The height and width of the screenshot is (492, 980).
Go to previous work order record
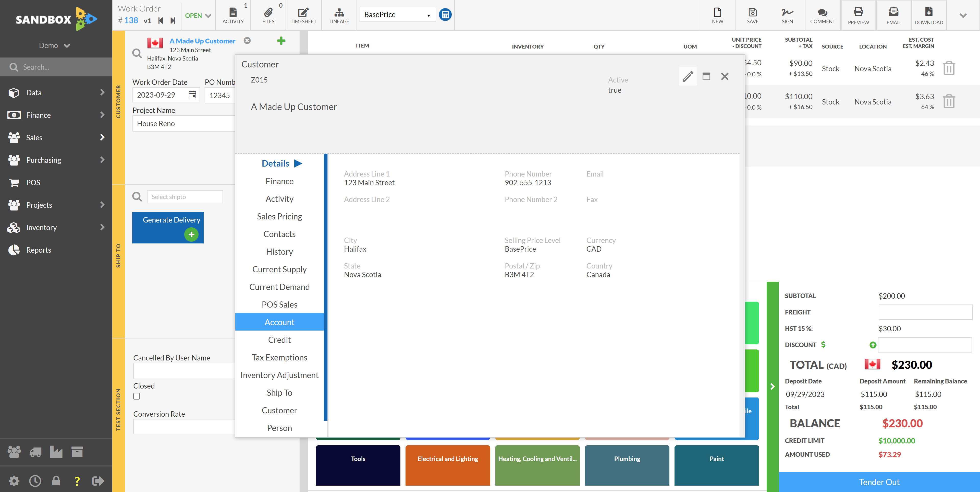click(161, 20)
